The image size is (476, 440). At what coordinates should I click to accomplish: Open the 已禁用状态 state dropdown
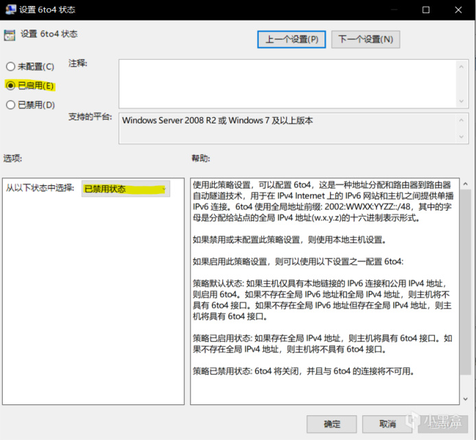(x=126, y=189)
